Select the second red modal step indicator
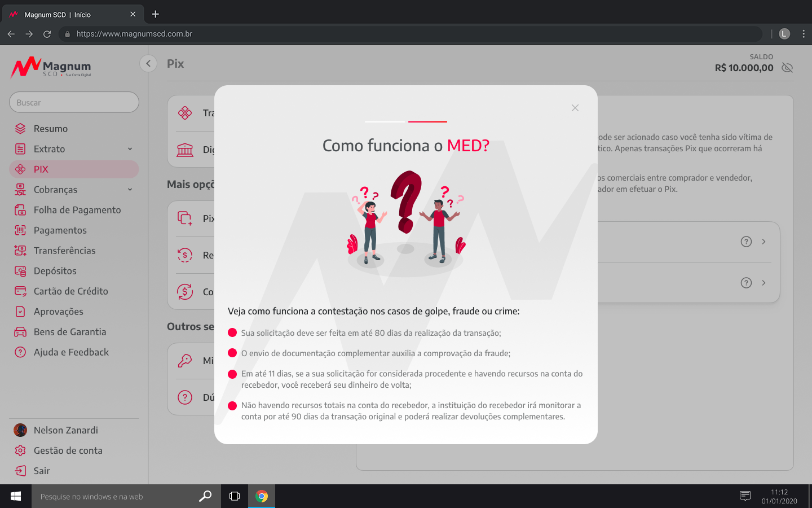The height and width of the screenshot is (508, 812). pos(427,121)
